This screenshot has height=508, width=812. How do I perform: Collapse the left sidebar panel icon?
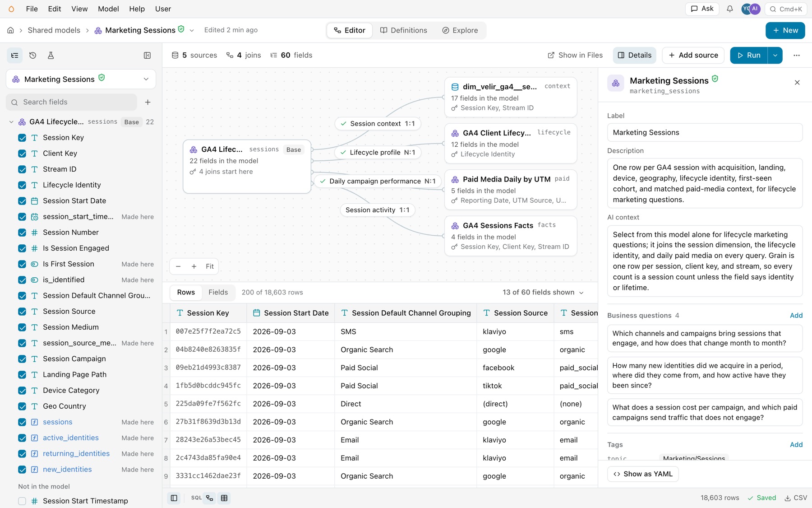coord(147,55)
